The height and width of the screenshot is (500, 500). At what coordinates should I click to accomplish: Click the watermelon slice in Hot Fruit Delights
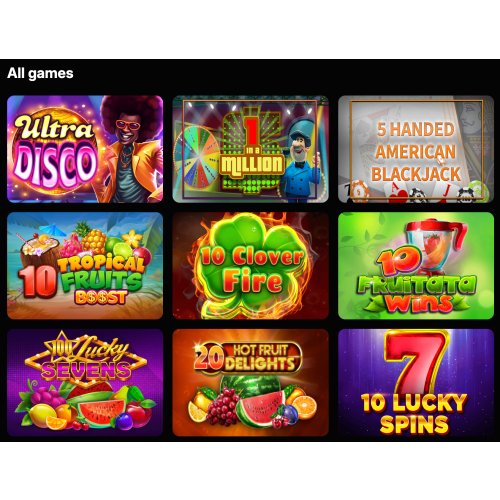262,408
